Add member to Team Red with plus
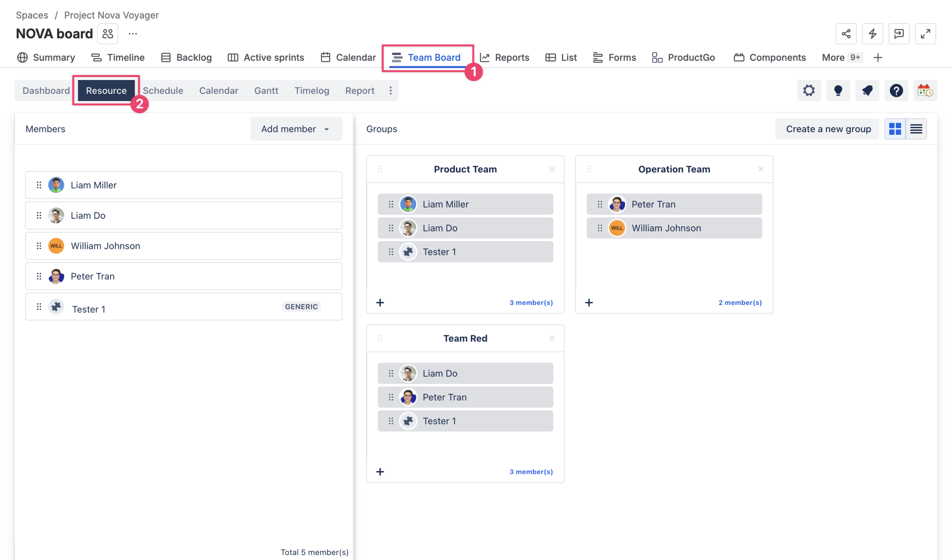 click(x=380, y=472)
